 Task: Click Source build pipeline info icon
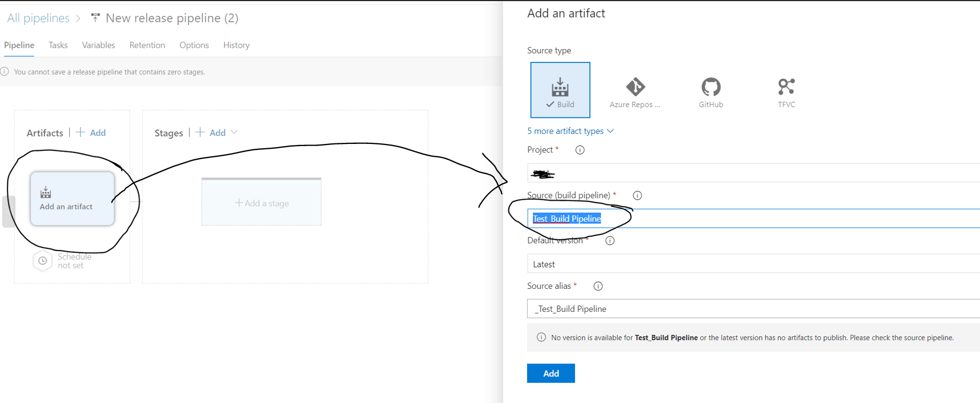pyautogui.click(x=637, y=196)
